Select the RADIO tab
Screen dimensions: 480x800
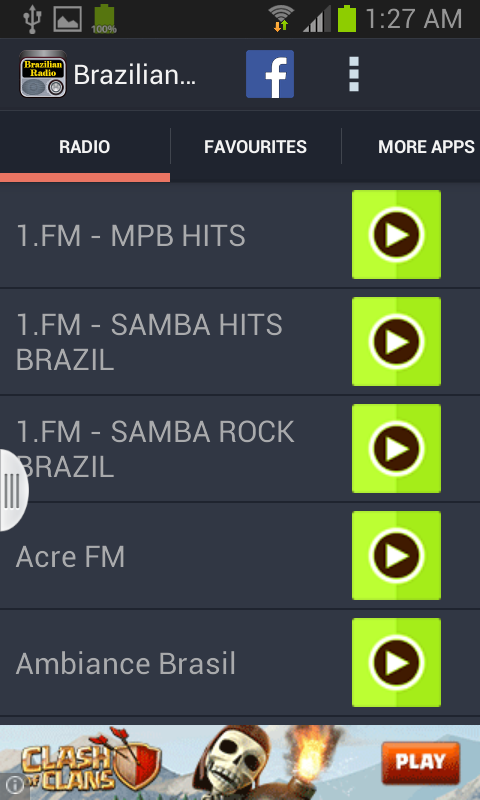pos(85,147)
